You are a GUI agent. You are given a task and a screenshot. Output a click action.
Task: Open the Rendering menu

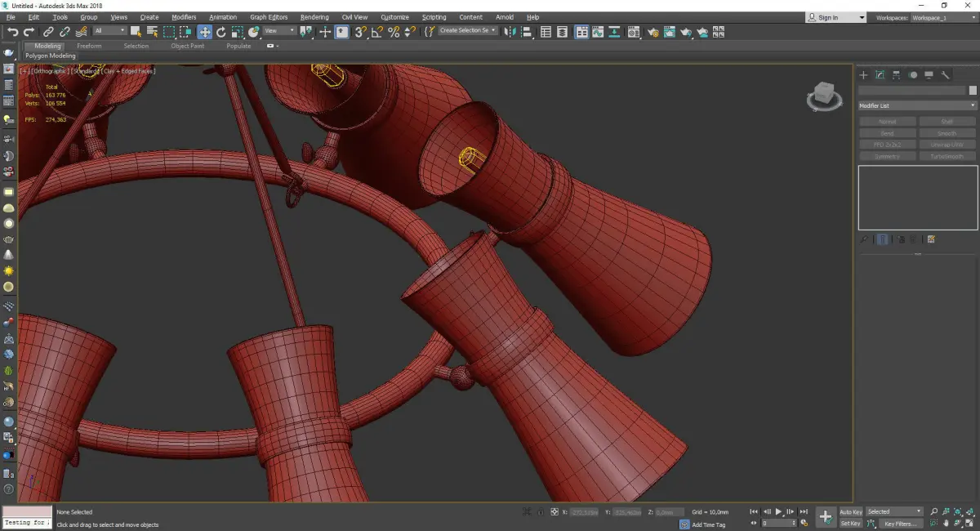tap(314, 17)
